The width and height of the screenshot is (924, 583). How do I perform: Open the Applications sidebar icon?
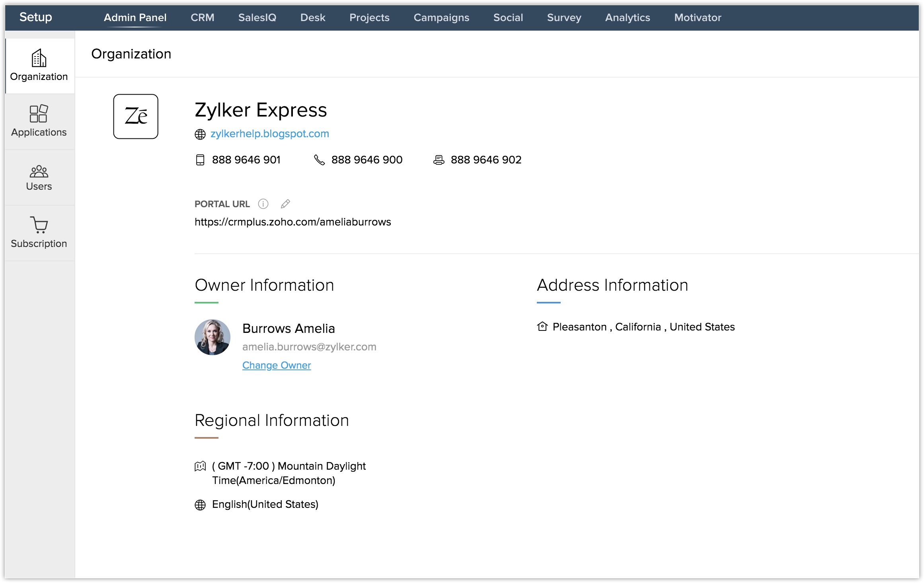tap(39, 114)
